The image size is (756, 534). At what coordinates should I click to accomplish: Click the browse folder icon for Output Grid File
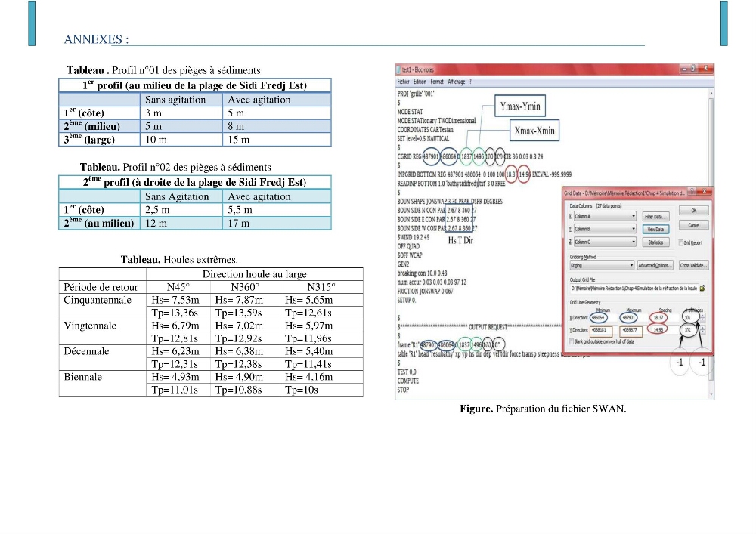[702, 288]
